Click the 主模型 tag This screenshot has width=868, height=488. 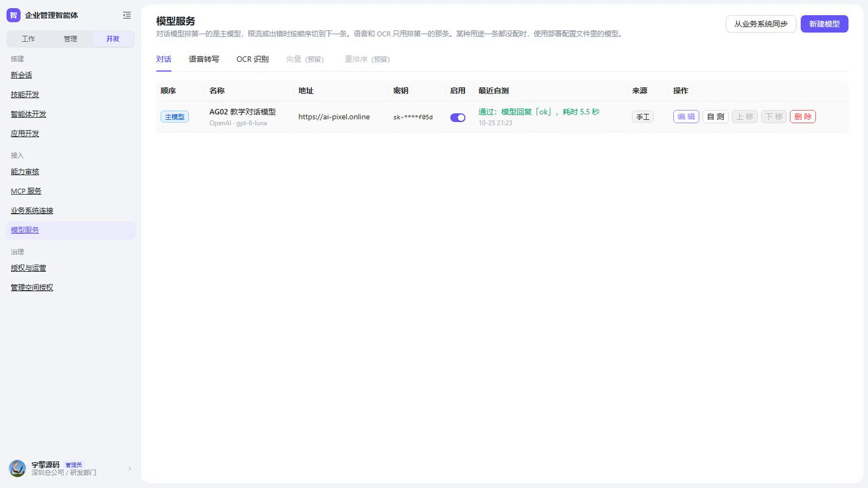click(175, 117)
